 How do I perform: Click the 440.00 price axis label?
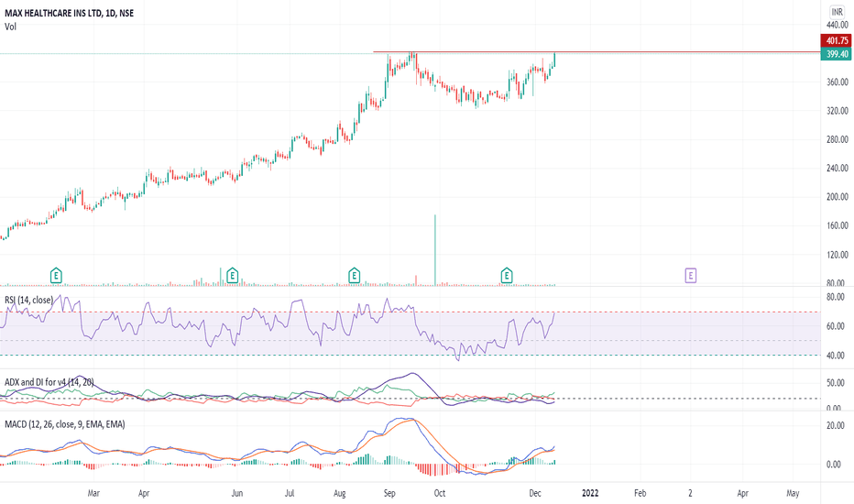click(838, 25)
